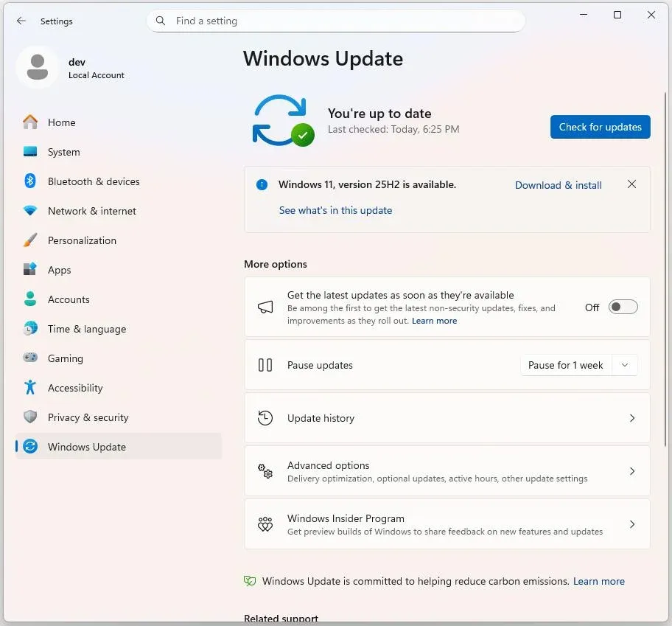Click dev Local Account profile name
This screenshot has height=626, width=672.
click(97, 68)
